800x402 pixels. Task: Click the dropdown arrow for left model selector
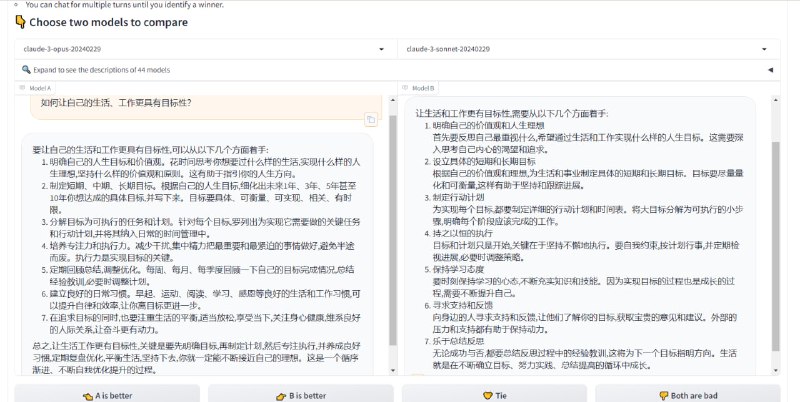(x=382, y=49)
